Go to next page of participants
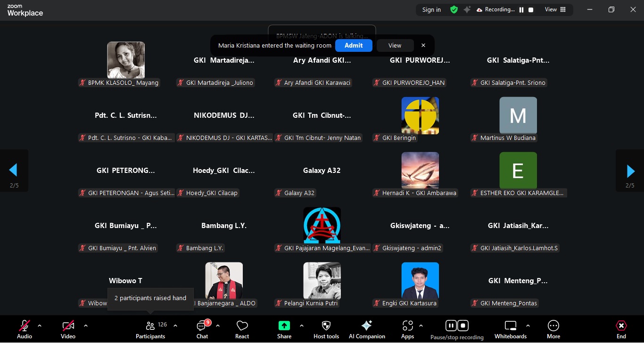 [630, 171]
